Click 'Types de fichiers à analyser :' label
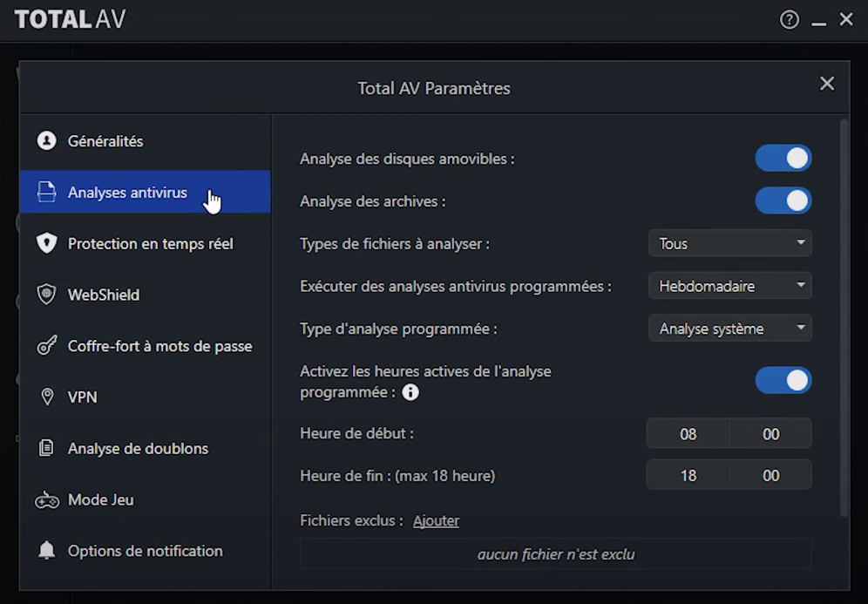868x604 pixels. [395, 244]
